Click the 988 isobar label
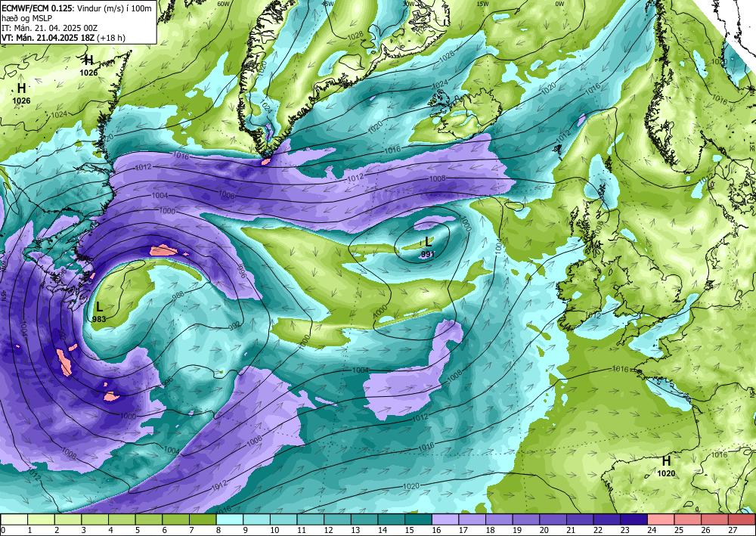756x536 pixels. click(x=178, y=296)
